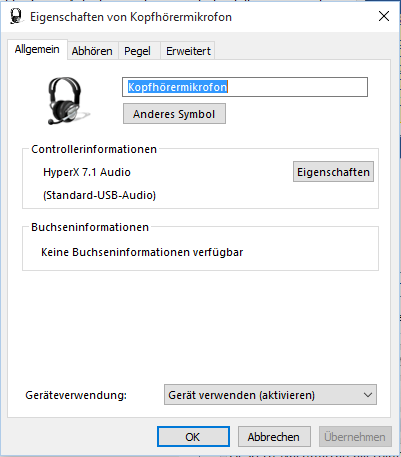This screenshot has height=457, width=401.
Task: Click the (Standard-USB-Audio) text
Action: (99, 195)
